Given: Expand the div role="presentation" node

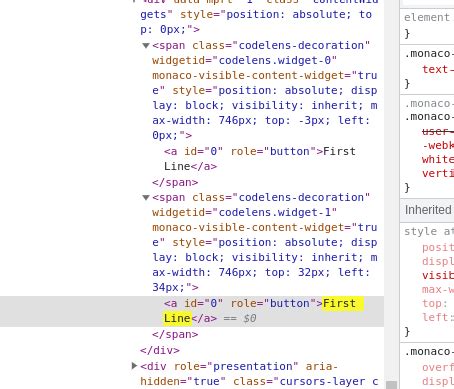Looking at the screenshot, I should pos(134,366).
